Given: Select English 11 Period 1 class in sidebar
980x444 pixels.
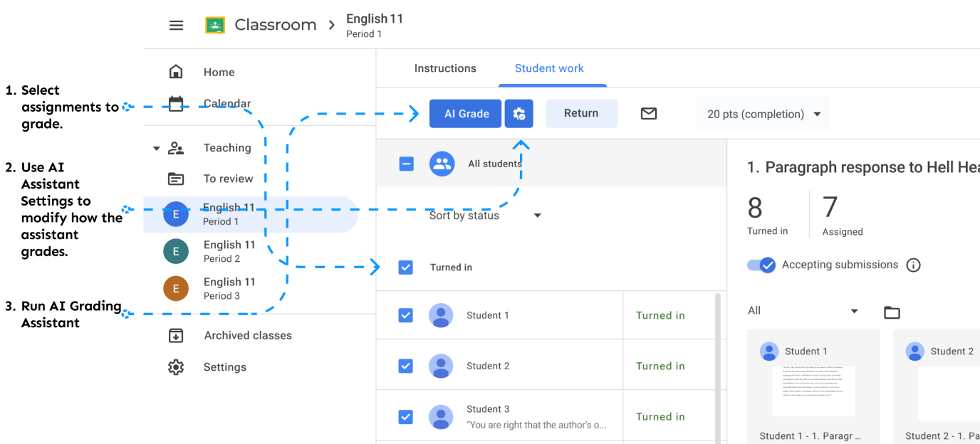Looking at the screenshot, I should [x=251, y=214].
